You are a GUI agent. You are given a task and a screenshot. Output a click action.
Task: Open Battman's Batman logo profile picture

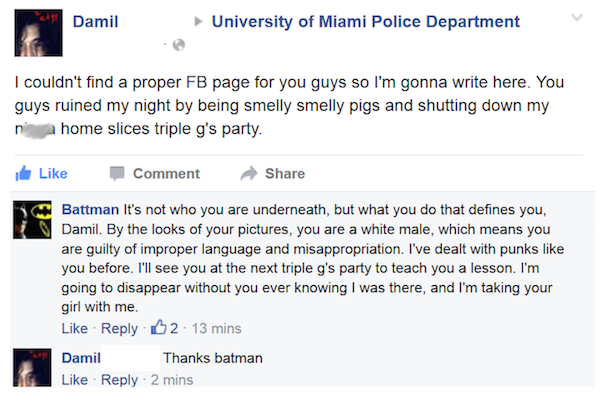click(32, 220)
